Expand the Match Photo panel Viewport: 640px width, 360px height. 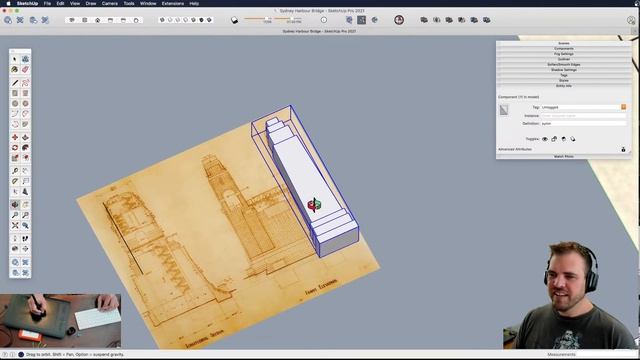click(x=564, y=156)
